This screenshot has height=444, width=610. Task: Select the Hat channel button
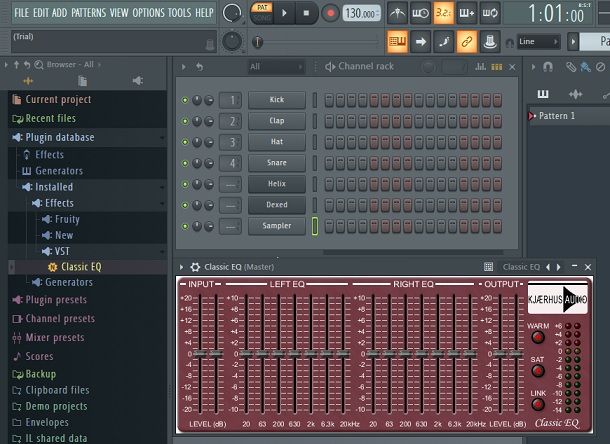coord(277,142)
